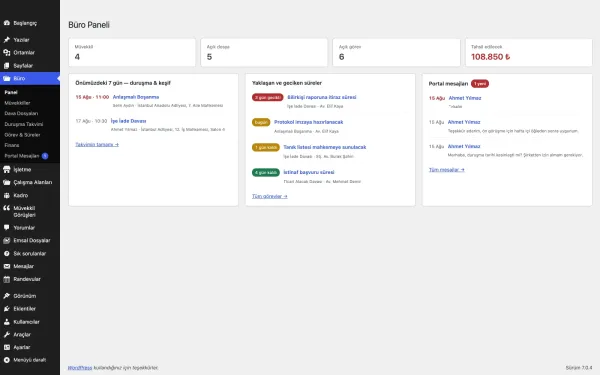
Task: Select the Büro folder icon
Action: (x=7, y=78)
